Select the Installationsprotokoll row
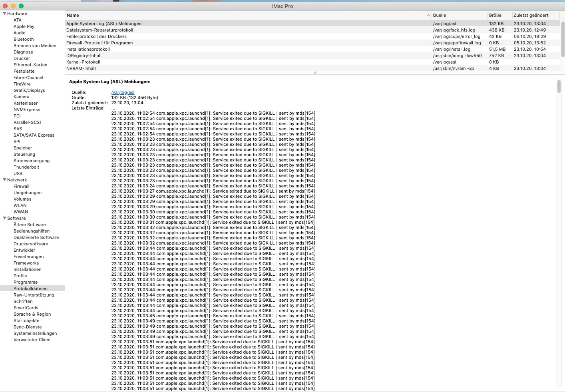This screenshot has width=565, height=392. pyautogui.click(x=312, y=49)
